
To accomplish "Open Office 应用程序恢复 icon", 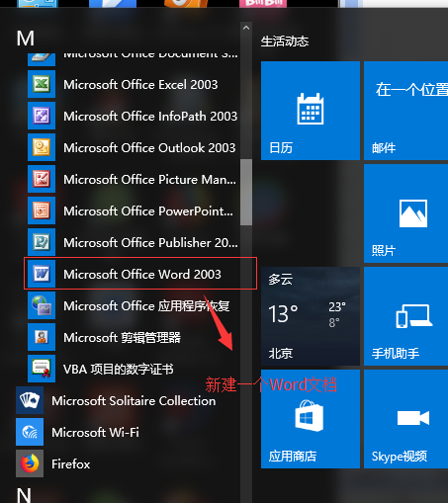I will pyautogui.click(x=42, y=305).
